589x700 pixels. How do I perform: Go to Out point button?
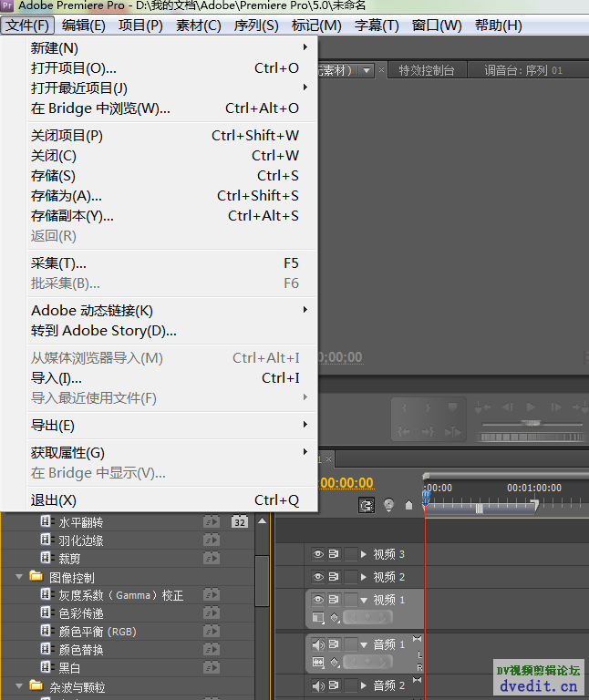pos(429,431)
